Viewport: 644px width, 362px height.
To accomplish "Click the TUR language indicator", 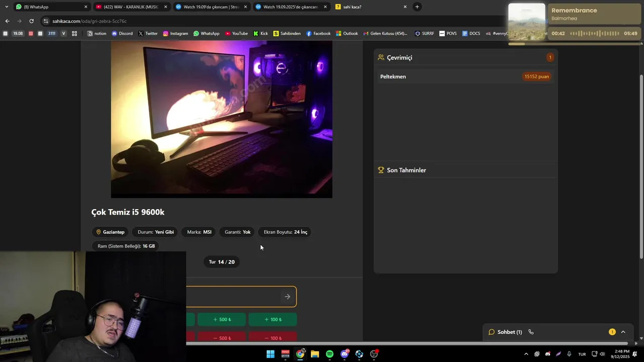I will click(582, 354).
